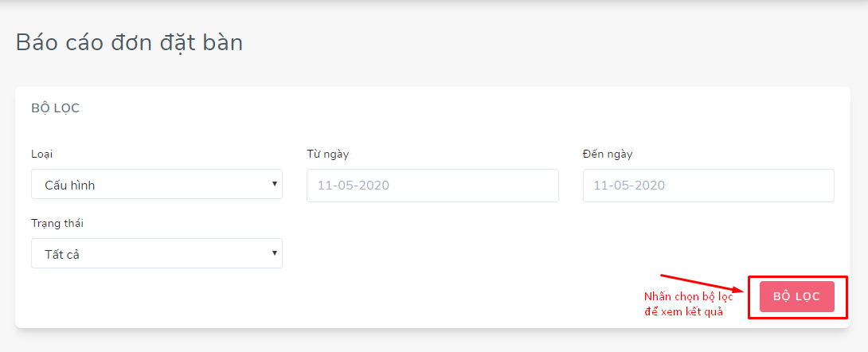
Task: Focus the Đến ngày date field
Action: coord(709,186)
